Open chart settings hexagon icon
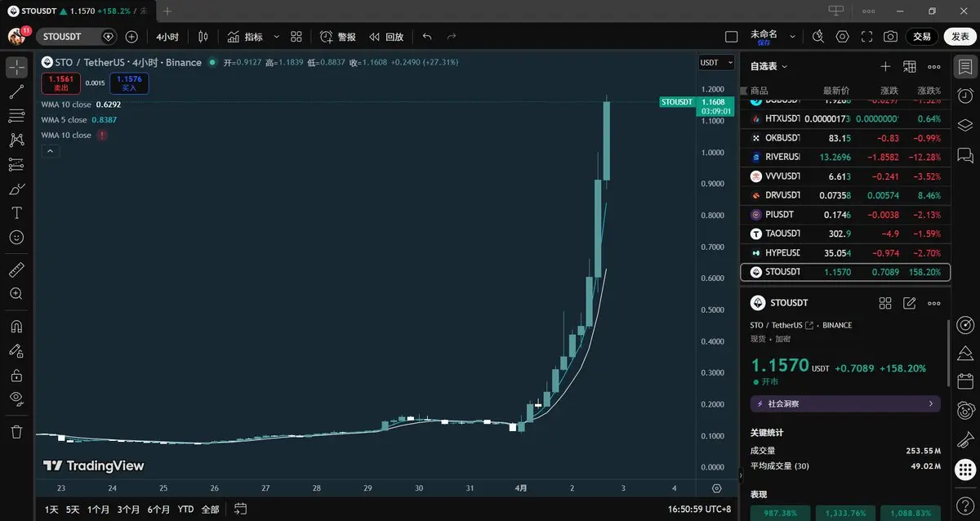Image resolution: width=980 pixels, height=521 pixels. pos(842,37)
